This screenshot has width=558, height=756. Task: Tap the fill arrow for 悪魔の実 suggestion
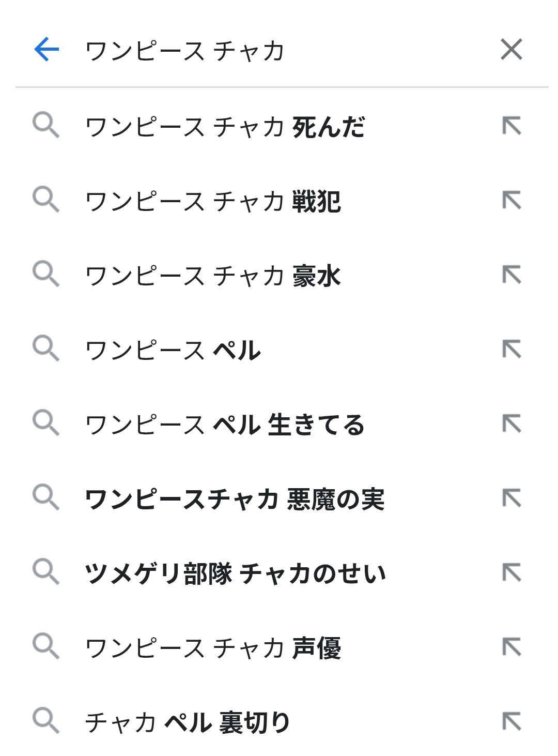(512, 498)
